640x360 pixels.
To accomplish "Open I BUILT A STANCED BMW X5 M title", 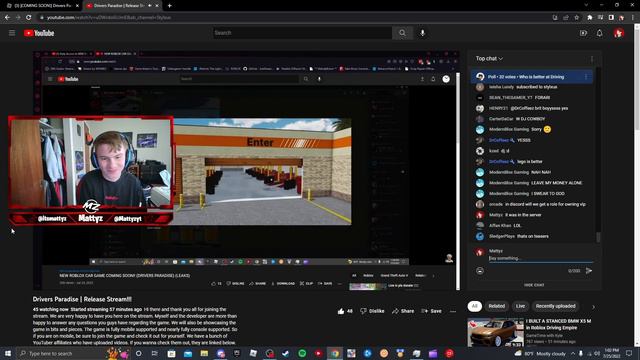I will pyautogui.click(x=558, y=324).
